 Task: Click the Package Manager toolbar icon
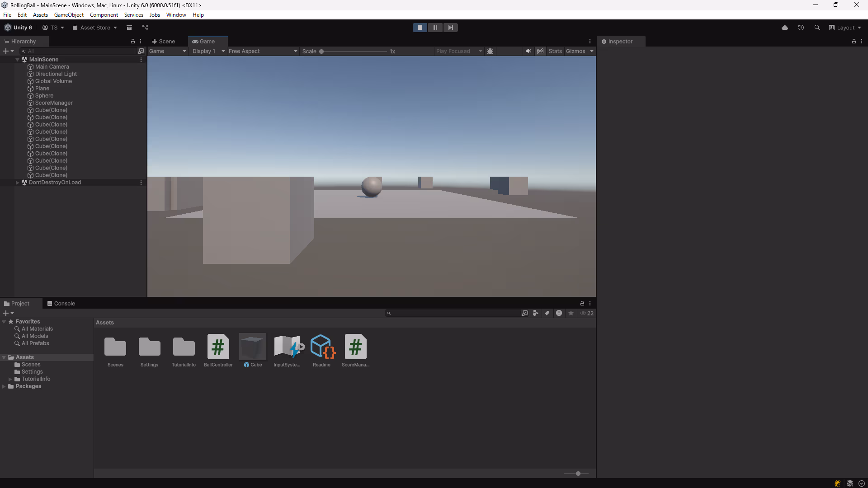click(129, 28)
